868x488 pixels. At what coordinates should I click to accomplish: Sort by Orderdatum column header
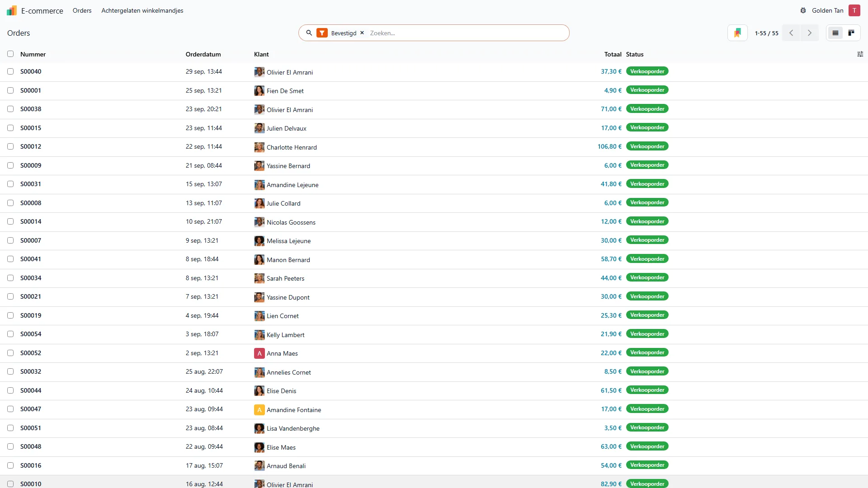coord(203,54)
